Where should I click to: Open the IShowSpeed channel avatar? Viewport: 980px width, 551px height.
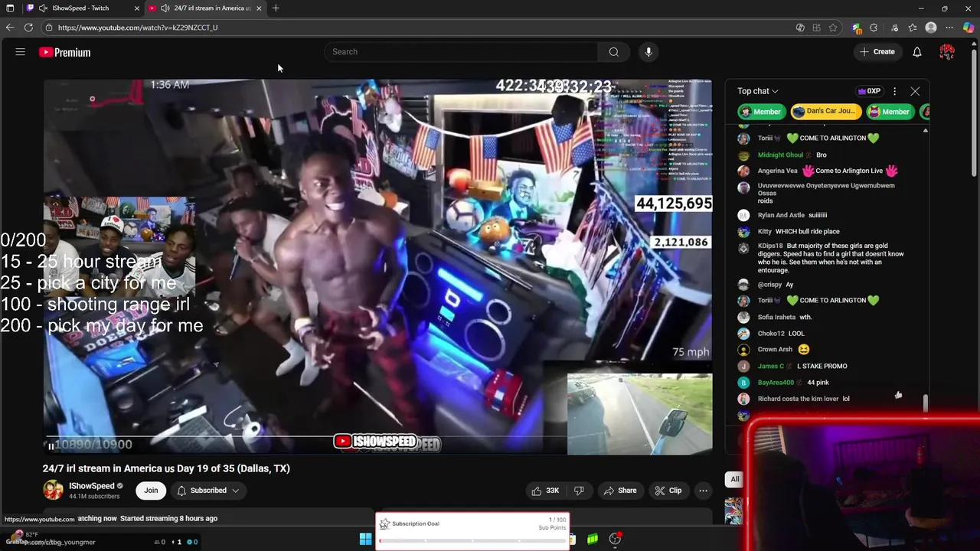point(53,490)
